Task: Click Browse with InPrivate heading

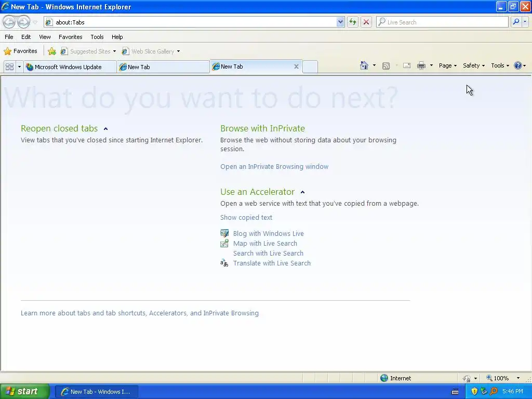Action: pyautogui.click(x=262, y=128)
